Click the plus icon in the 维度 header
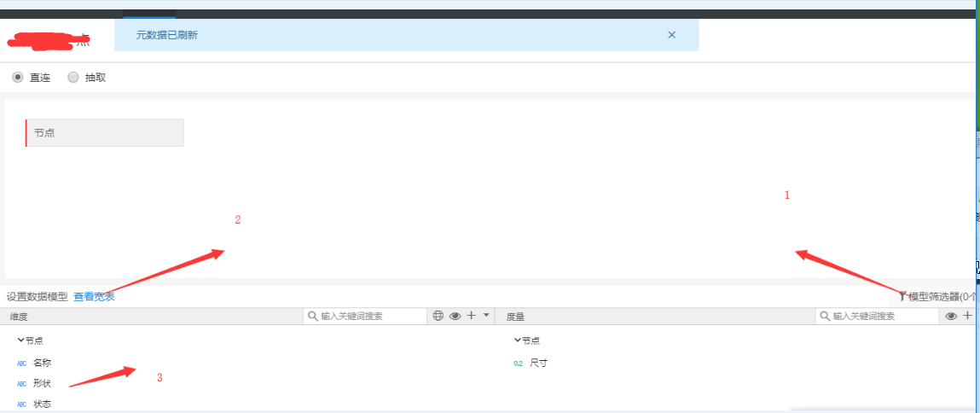 (472, 316)
